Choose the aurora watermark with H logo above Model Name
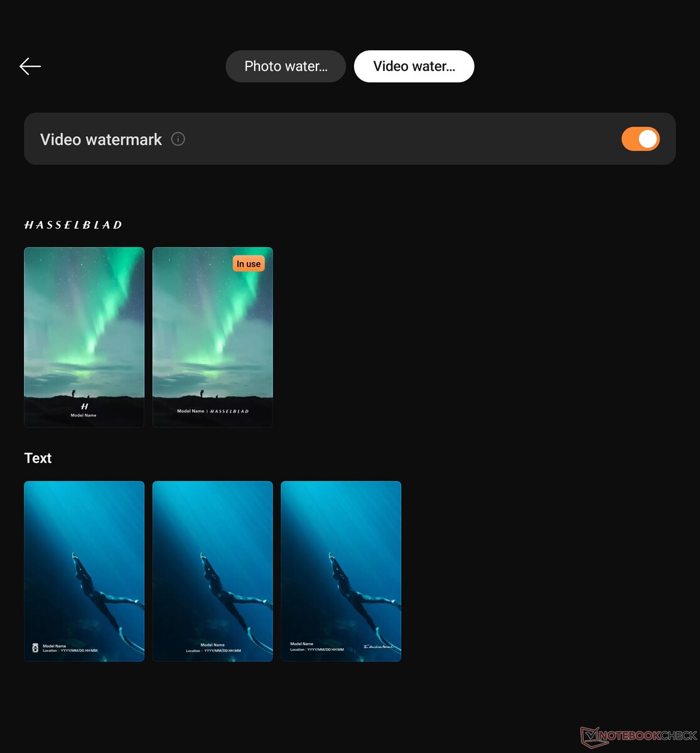Image resolution: width=700 pixels, height=753 pixels. pyautogui.click(x=84, y=337)
